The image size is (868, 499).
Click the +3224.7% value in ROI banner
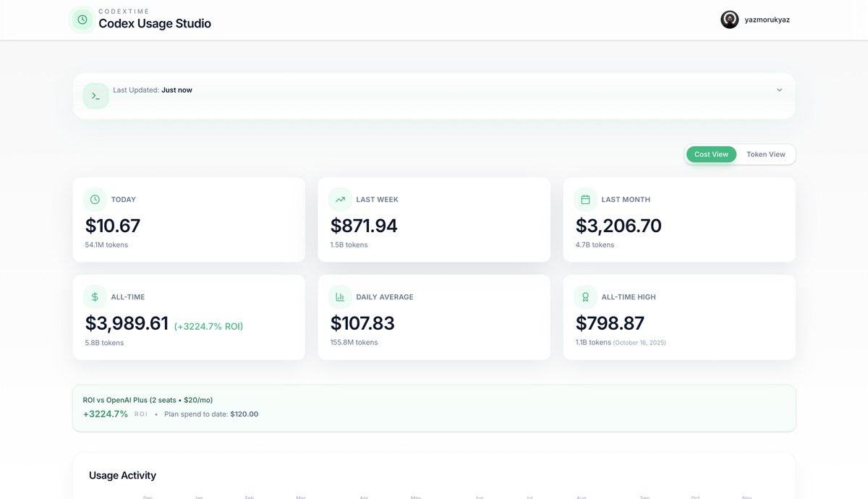tap(106, 414)
